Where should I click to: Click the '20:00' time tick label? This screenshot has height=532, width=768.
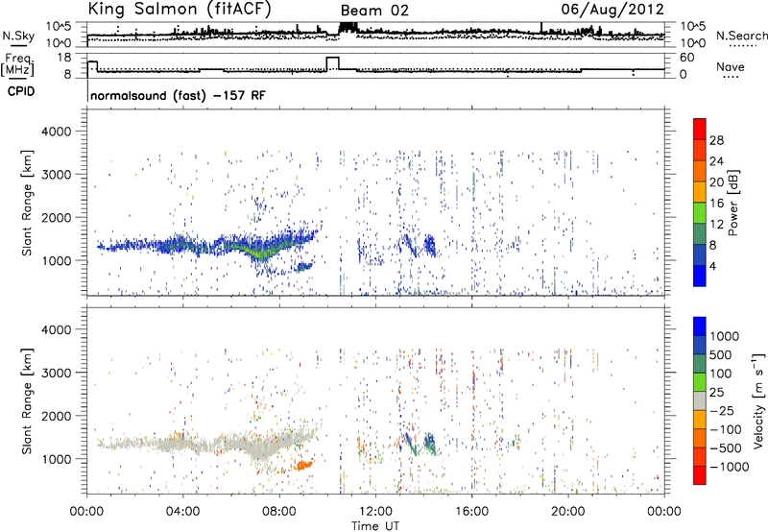(567, 512)
